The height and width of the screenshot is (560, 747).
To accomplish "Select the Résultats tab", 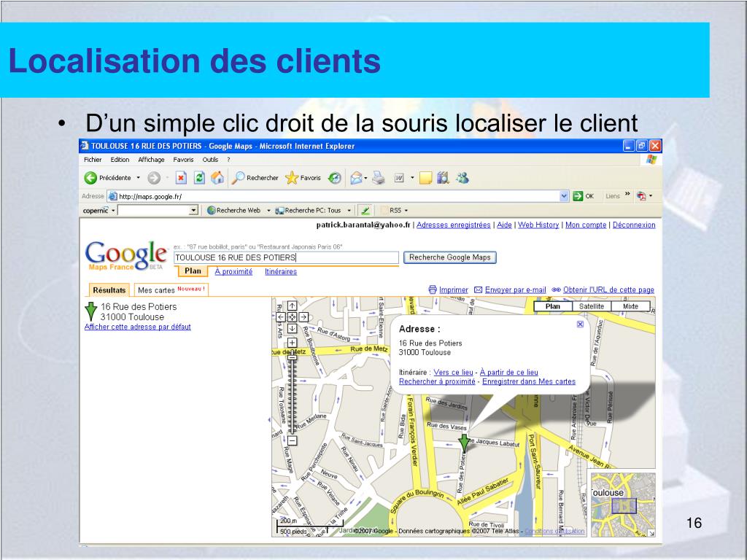I will click(109, 290).
